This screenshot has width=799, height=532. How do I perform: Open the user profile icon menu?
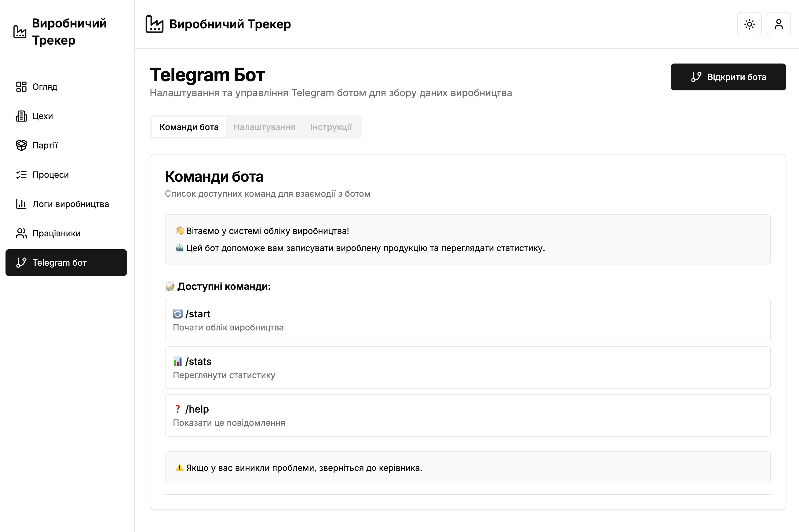coord(778,24)
